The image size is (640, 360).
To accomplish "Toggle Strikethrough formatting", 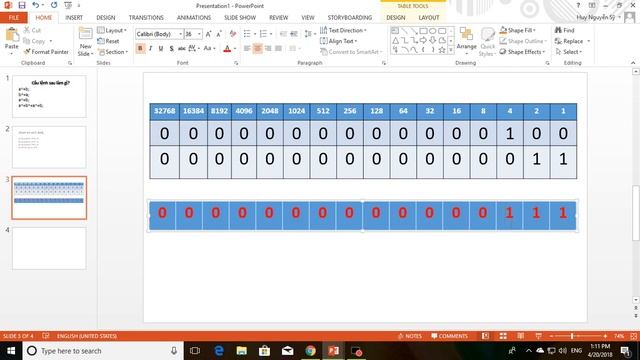I will pos(182,49).
